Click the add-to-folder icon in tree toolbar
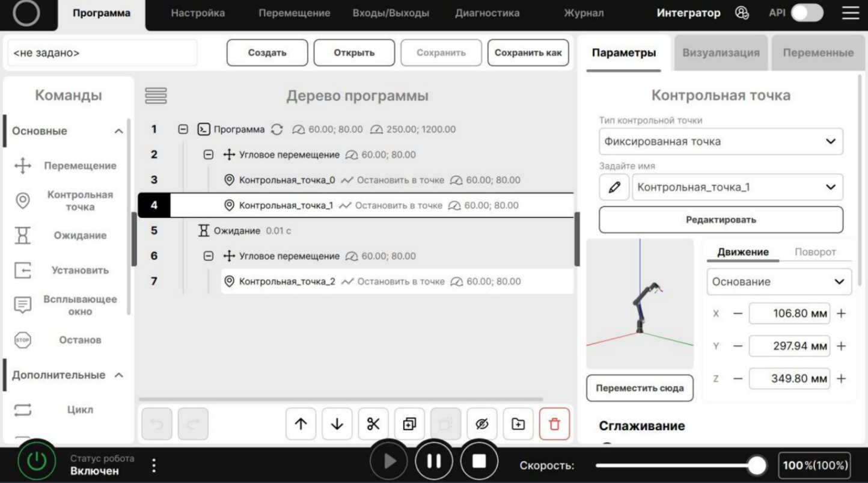Viewport: 868px width, 483px height. [x=518, y=424]
